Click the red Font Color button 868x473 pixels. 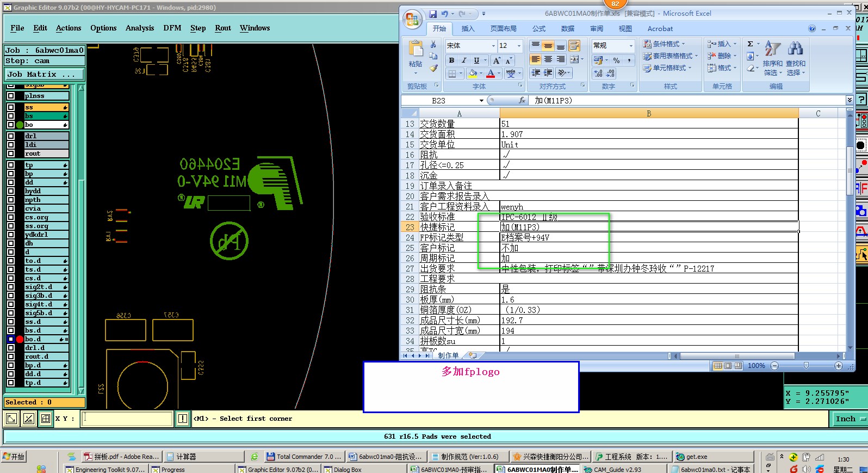pos(491,73)
